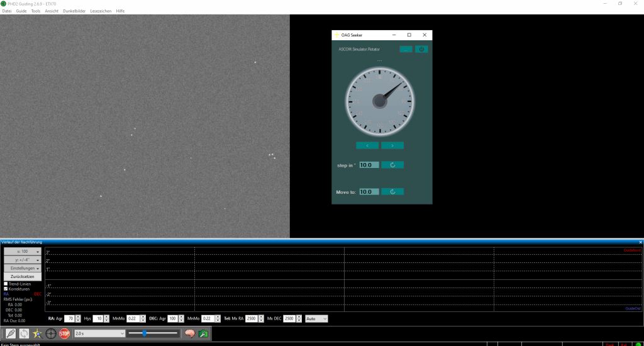
Task: Click the Move to value field
Action: (369, 192)
